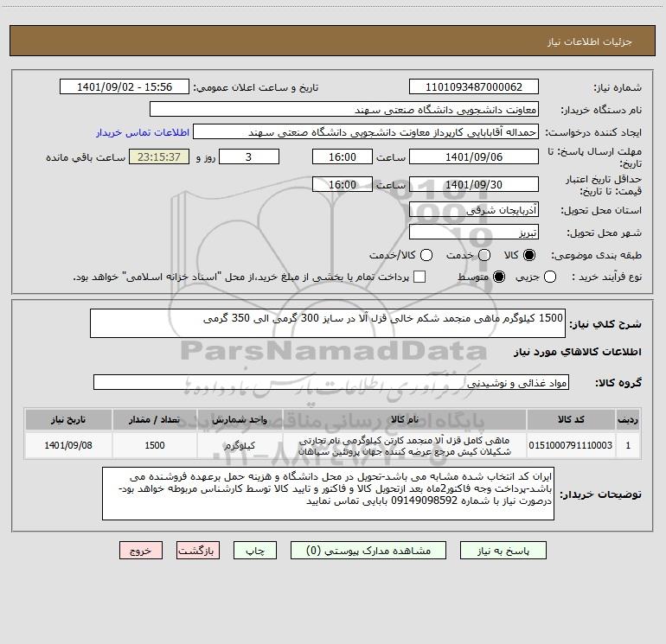
Task: Click the کد کالا column header
Action: [x=571, y=419]
